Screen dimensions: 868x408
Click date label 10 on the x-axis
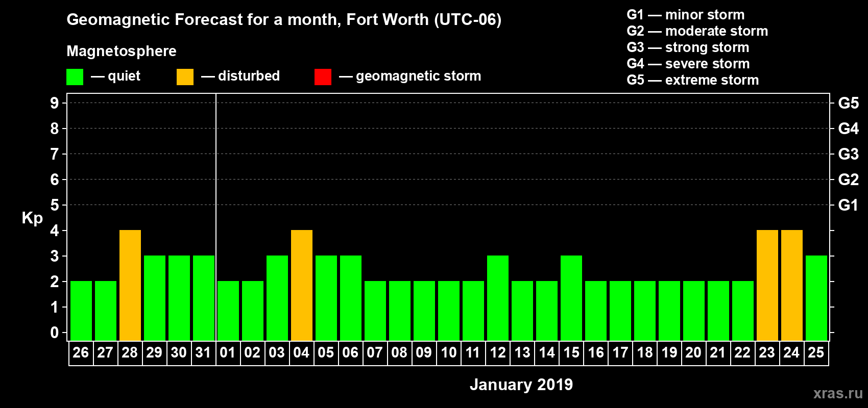(x=448, y=353)
